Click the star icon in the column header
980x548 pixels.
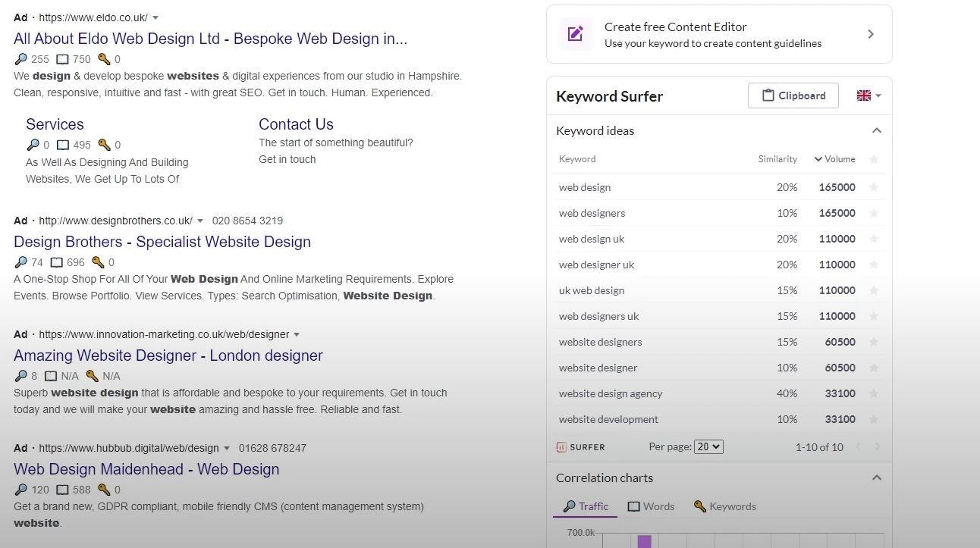point(874,159)
